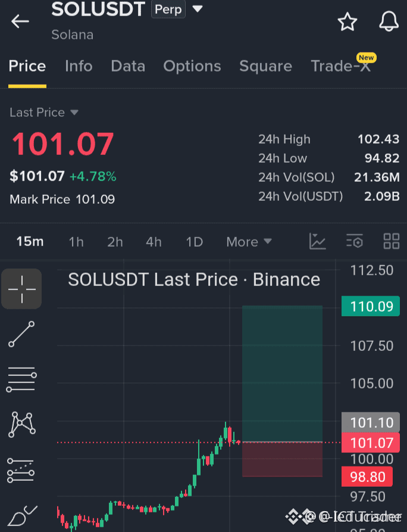The height and width of the screenshot is (532, 407).
Task: Click the 24h Vol(USDT) value 2.09B
Action: 382,196
